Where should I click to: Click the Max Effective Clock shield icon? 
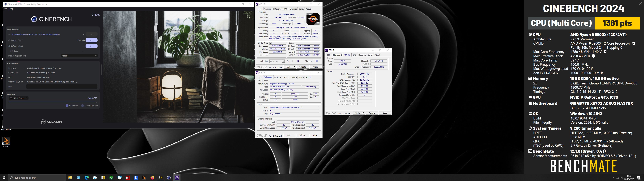point(594,56)
